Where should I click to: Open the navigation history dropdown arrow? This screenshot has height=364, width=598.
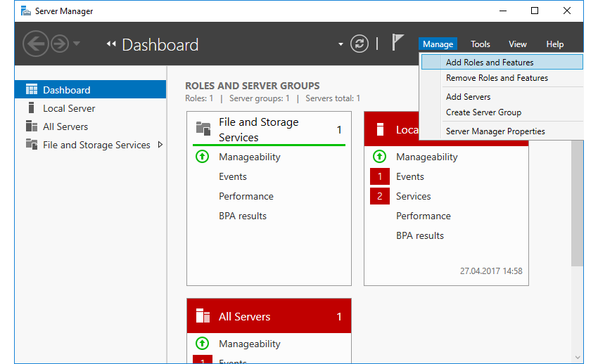point(77,44)
